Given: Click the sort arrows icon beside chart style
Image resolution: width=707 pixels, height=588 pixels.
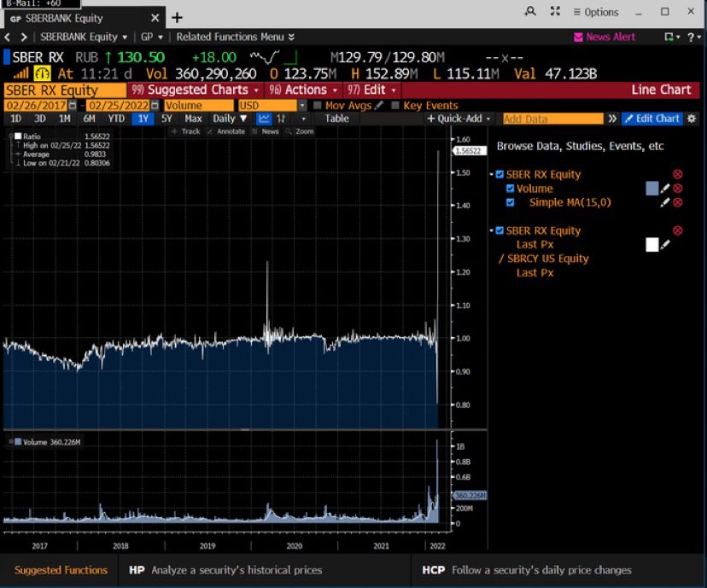Looking at the screenshot, I should coord(281,119).
